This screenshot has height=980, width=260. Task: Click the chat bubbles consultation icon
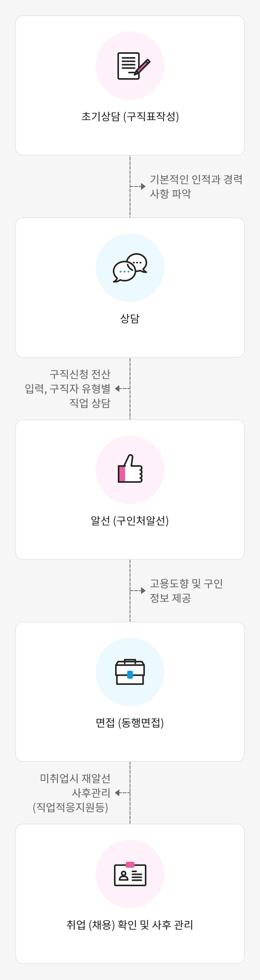pyautogui.click(x=130, y=268)
